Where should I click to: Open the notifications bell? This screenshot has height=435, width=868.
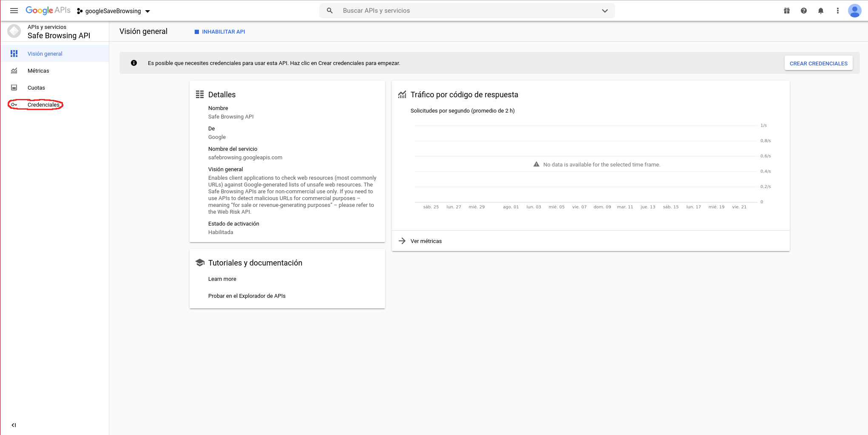coord(821,11)
